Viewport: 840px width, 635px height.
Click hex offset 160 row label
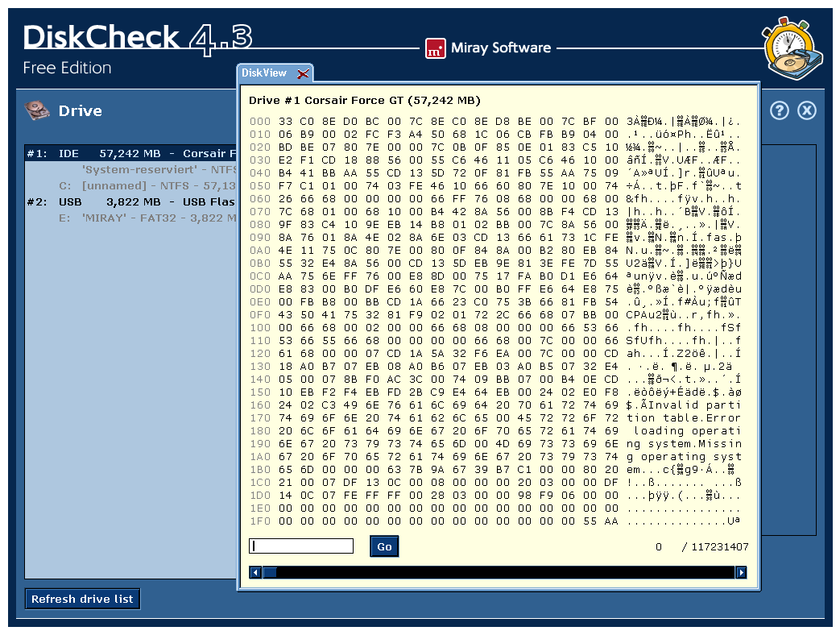coord(260,405)
